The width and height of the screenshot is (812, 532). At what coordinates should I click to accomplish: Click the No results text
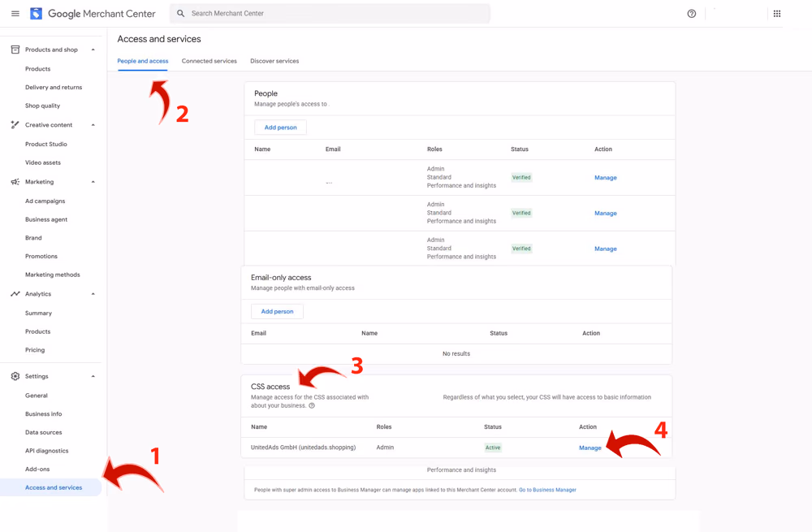[x=456, y=354]
